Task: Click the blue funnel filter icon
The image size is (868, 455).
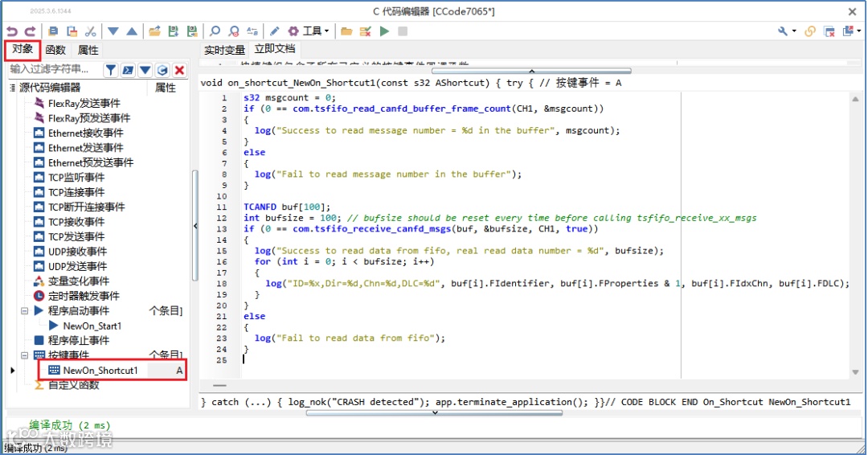Action: [111, 70]
